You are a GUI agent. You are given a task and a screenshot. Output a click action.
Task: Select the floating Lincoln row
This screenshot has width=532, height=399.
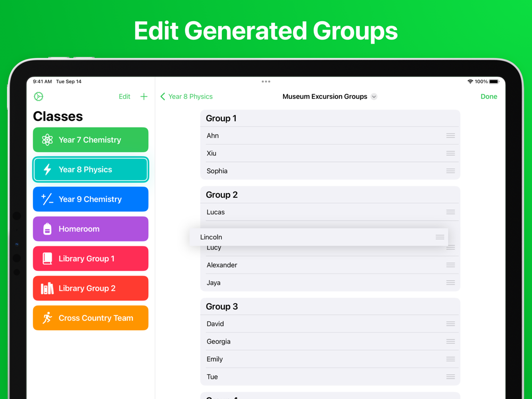pos(319,237)
